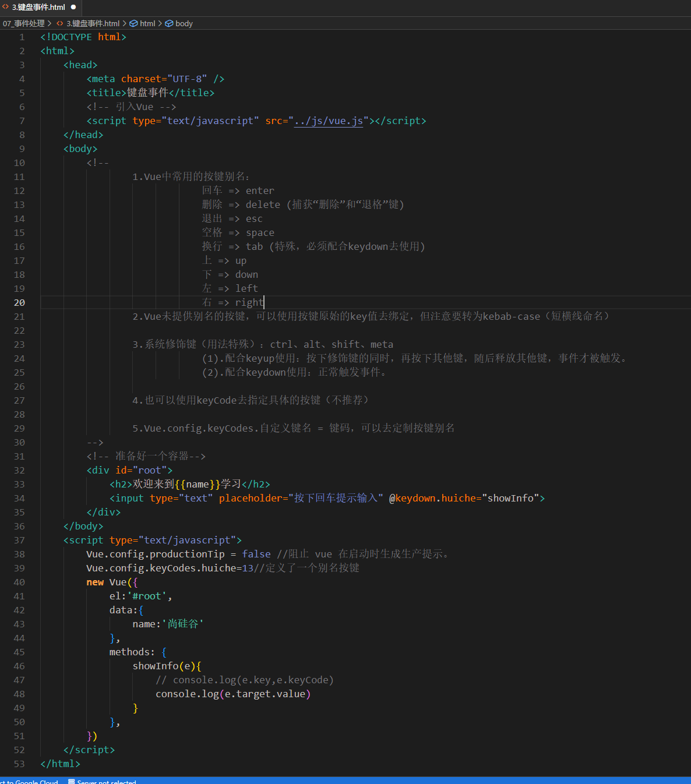Click line number 1 in the gutter
The width and height of the screenshot is (691, 784).
[22, 37]
